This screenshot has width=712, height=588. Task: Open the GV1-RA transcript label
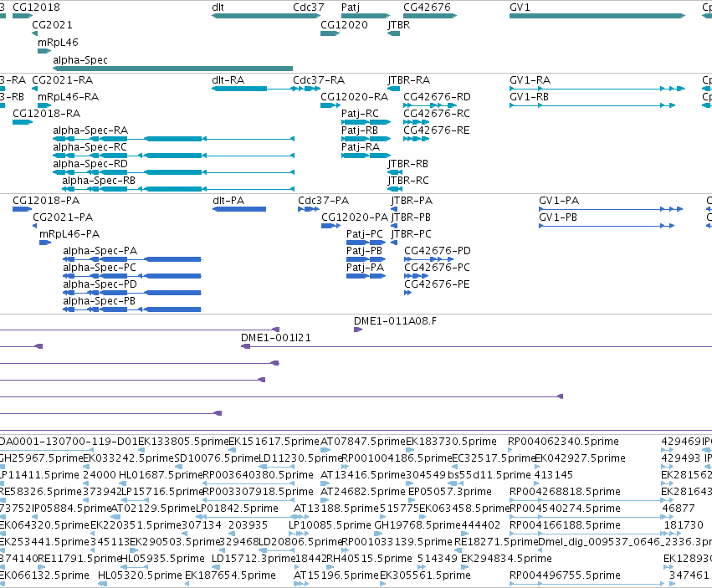coord(530,80)
